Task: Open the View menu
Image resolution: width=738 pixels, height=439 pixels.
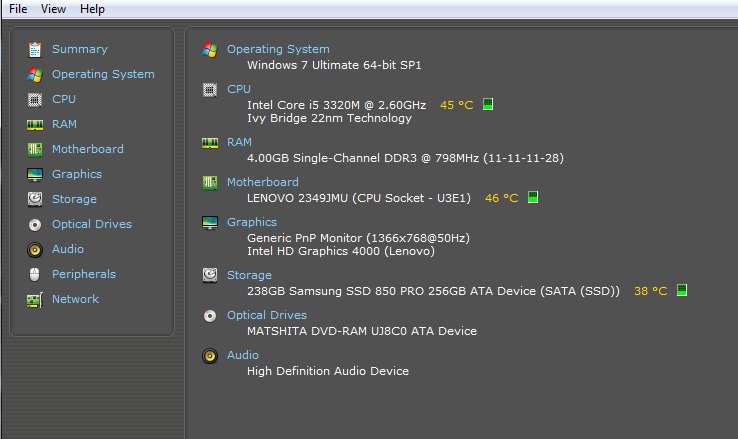Action: (x=54, y=9)
